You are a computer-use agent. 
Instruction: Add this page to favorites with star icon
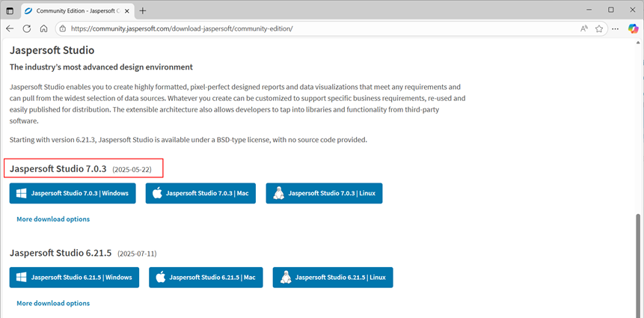(x=599, y=28)
